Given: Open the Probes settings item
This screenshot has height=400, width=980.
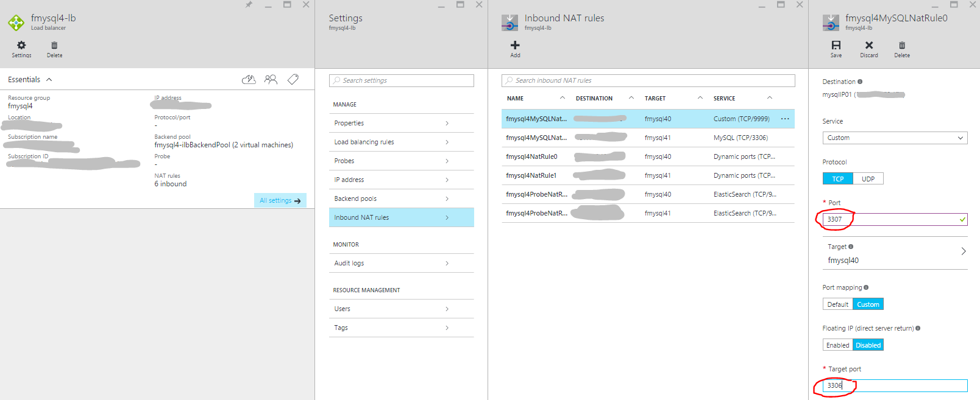Looking at the screenshot, I should point(401,161).
